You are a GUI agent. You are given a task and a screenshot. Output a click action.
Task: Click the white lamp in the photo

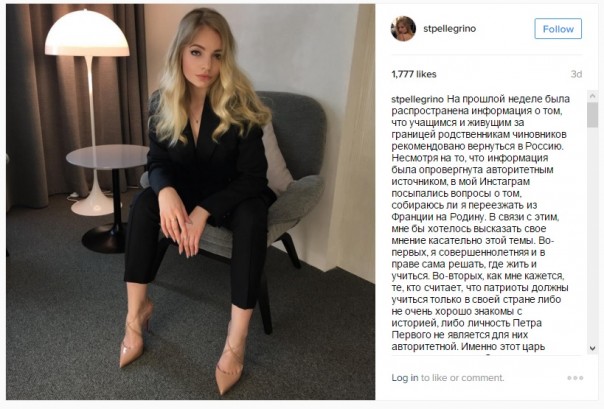87,112
